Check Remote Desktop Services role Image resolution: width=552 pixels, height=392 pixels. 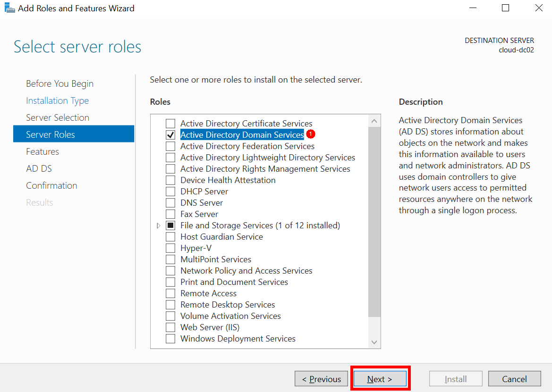pyautogui.click(x=170, y=305)
